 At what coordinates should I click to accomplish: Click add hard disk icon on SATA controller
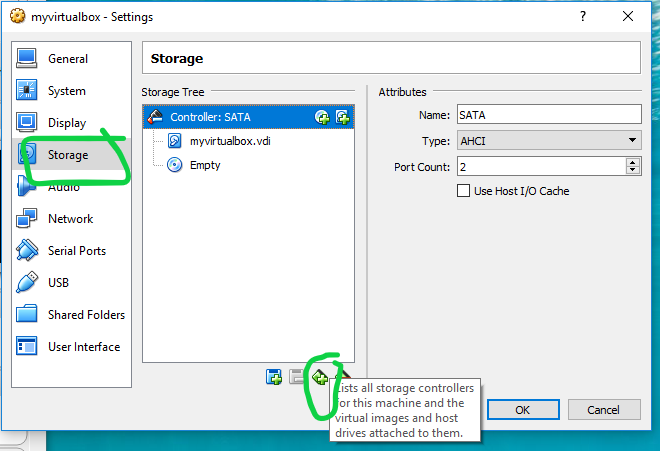[342, 117]
